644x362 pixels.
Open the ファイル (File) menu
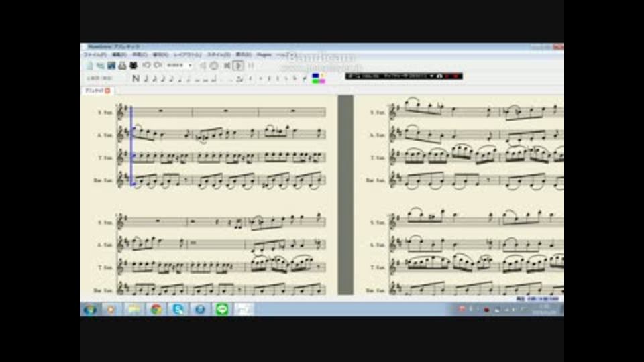point(95,54)
